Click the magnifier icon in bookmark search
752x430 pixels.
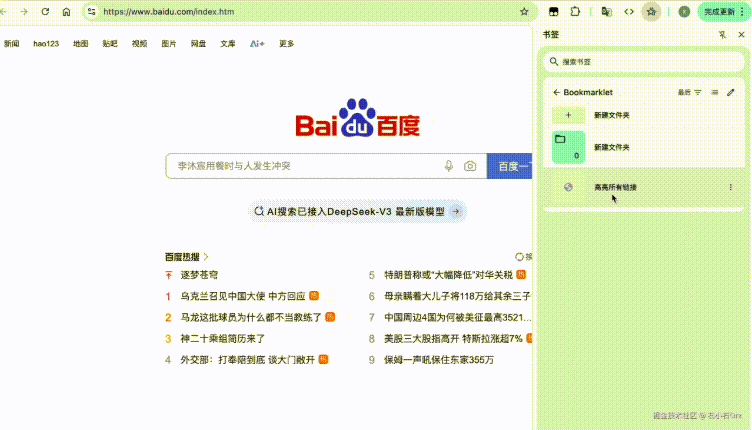point(554,61)
